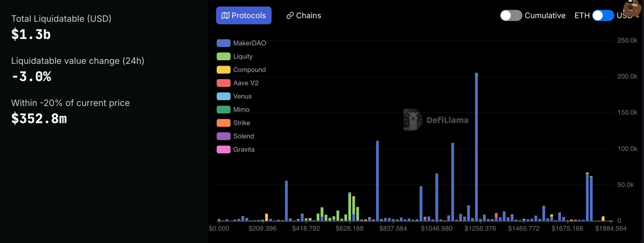
Task: Toggle the ETH/USD currency switch
Action: click(x=603, y=16)
